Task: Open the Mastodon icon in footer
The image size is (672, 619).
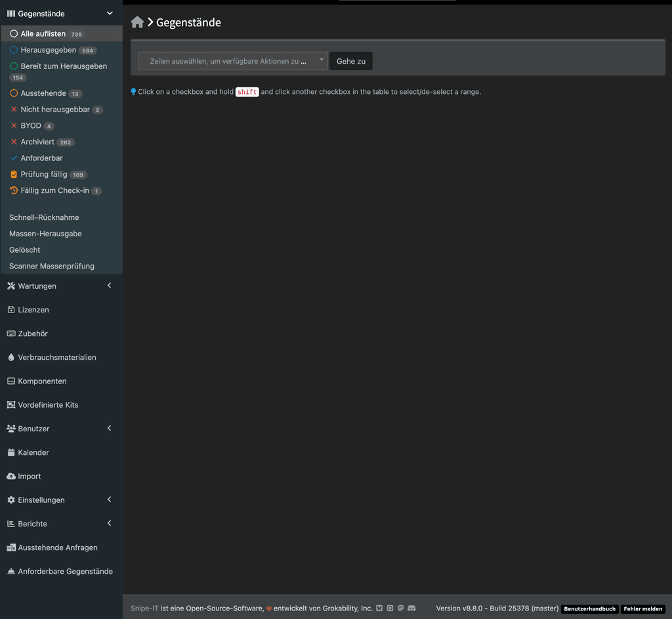Action: click(401, 608)
